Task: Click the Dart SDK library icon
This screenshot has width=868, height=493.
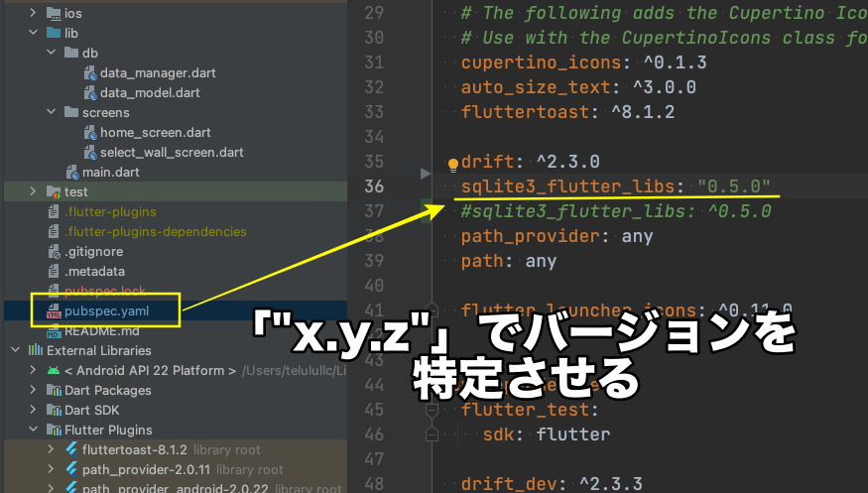Action: 54,411
